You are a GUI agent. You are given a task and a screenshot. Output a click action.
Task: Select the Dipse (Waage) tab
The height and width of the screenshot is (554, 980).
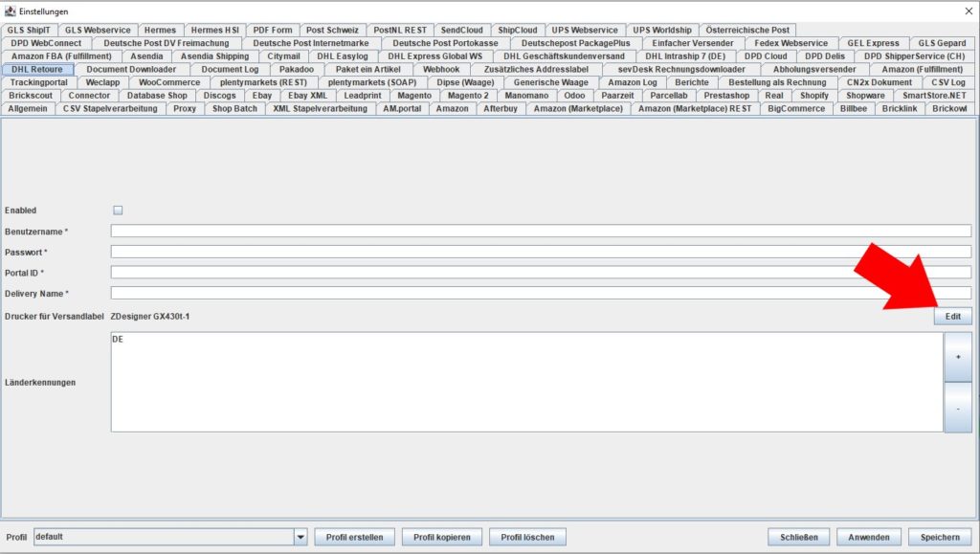pos(465,82)
